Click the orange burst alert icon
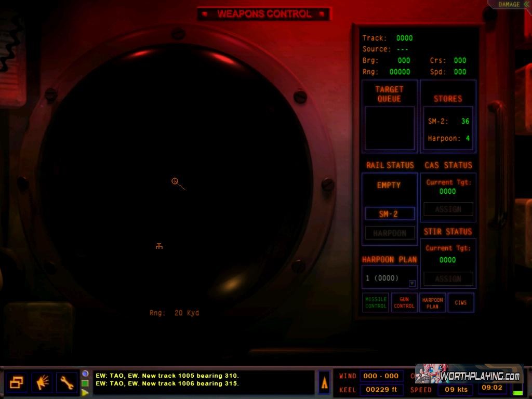532x399 pixels. click(42, 383)
